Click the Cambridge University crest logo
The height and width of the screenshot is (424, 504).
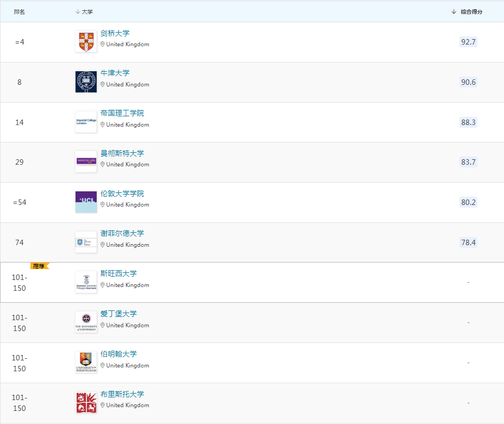pyautogui.click(x=86, y=42)
